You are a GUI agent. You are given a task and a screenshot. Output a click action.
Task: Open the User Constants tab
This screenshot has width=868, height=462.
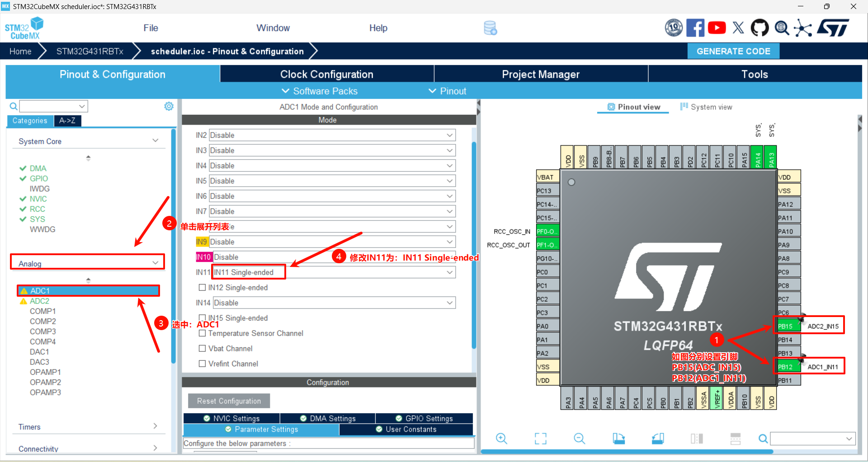coord(406,429)
